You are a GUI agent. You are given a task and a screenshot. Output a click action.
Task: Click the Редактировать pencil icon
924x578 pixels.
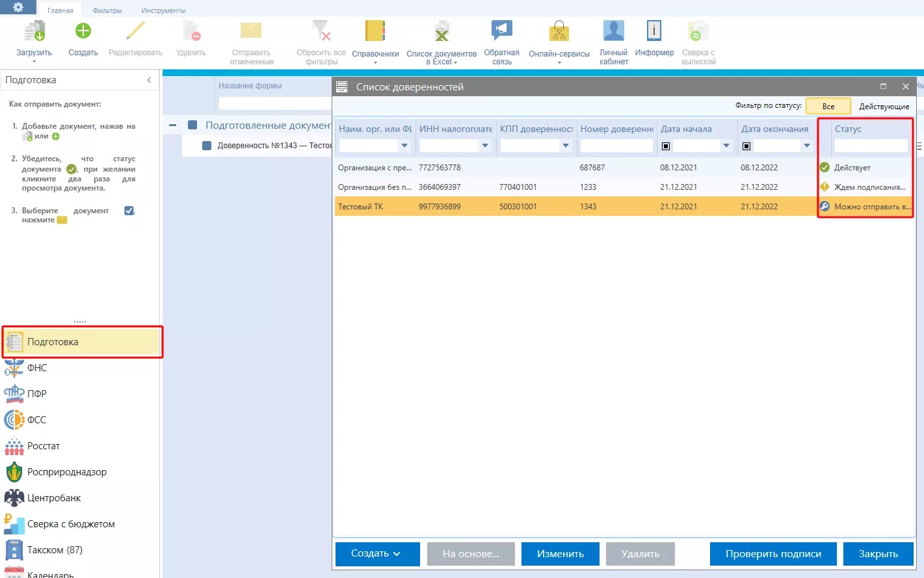click(x=135, y=31)
